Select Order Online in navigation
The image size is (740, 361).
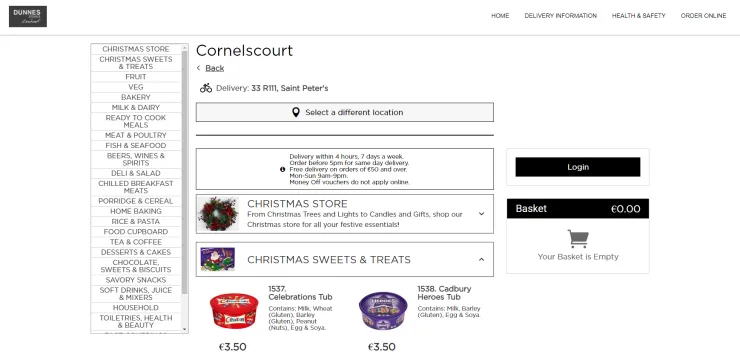(x=703, y=16)
